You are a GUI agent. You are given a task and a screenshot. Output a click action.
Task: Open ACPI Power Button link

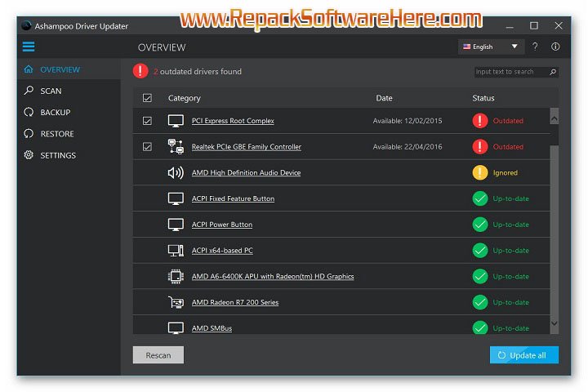point(222,225)
